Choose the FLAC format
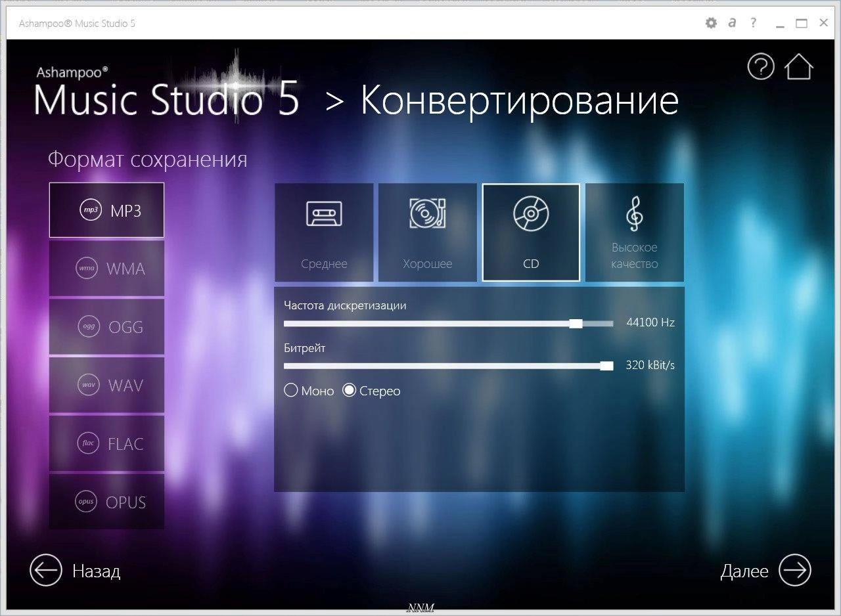The height and width of the screenshot is (616, 841). [x=106, y=443]
